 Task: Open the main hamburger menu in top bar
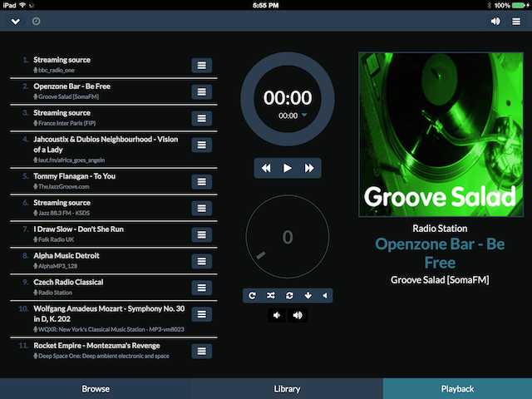coord(516,22)
